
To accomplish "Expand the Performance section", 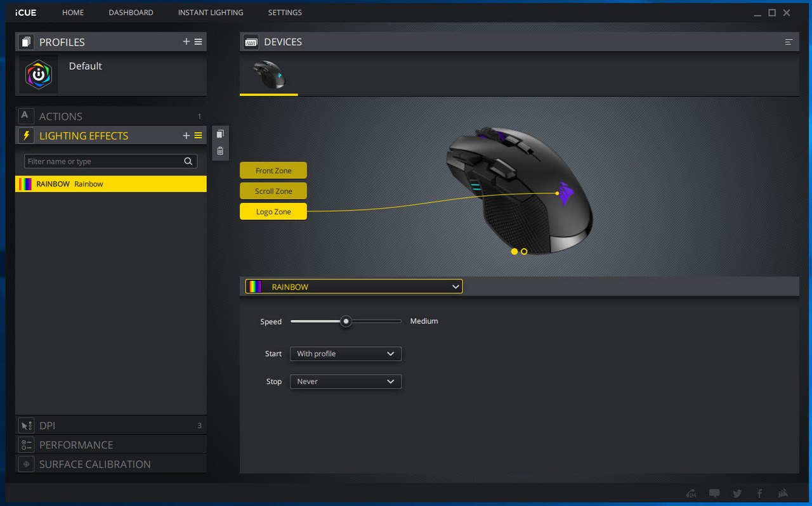I will [x=111, y=444].
